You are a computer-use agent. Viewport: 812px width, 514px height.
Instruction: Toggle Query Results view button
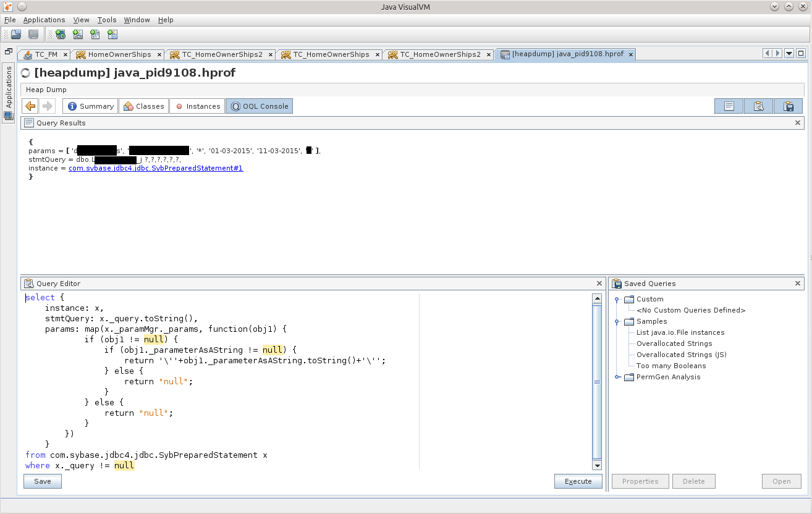729,106
